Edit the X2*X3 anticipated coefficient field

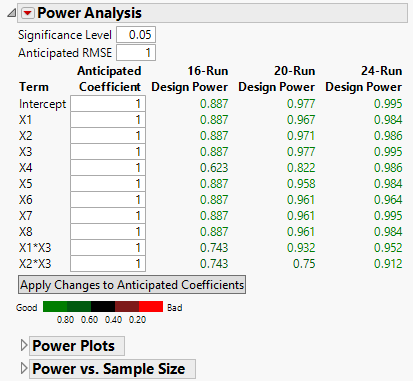[108, 264]
